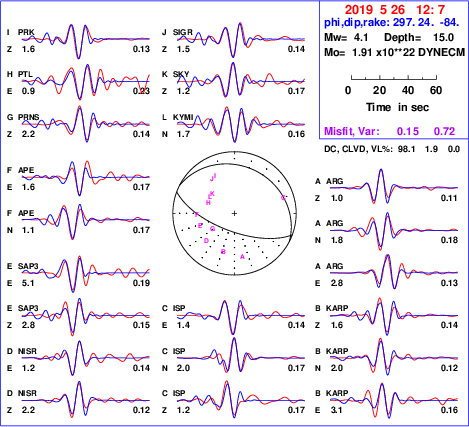The image size is (469, 427).
Task: Select the ISP N waveform trace
Action: [241, 358]
